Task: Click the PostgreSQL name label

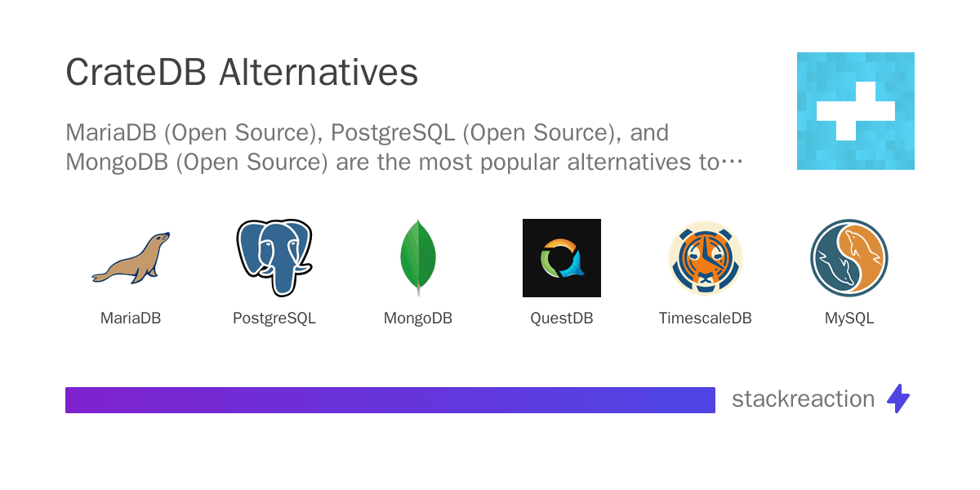Action: coord(274,318)
